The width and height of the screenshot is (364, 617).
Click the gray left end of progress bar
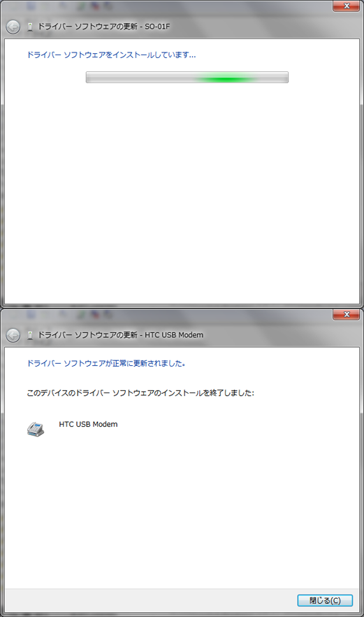point(118,78)
